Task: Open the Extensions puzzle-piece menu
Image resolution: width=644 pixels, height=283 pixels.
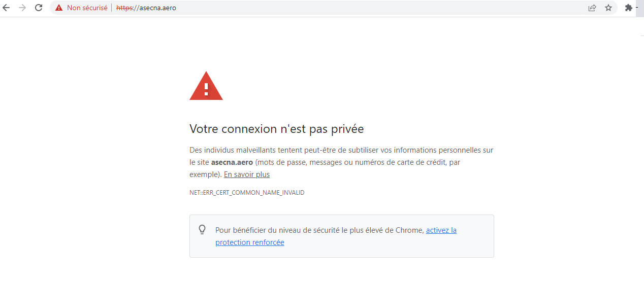Action: point(629,8)
